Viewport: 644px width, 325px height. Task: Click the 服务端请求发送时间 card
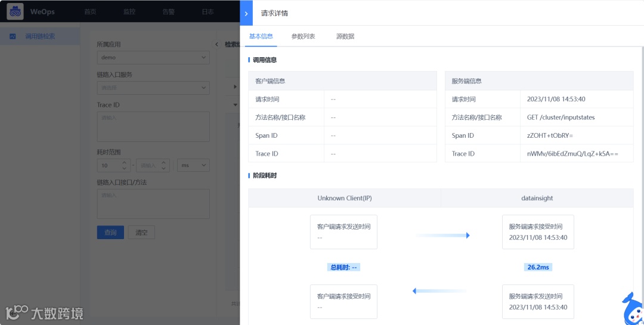pyautogui.click(x=538, y=302)
